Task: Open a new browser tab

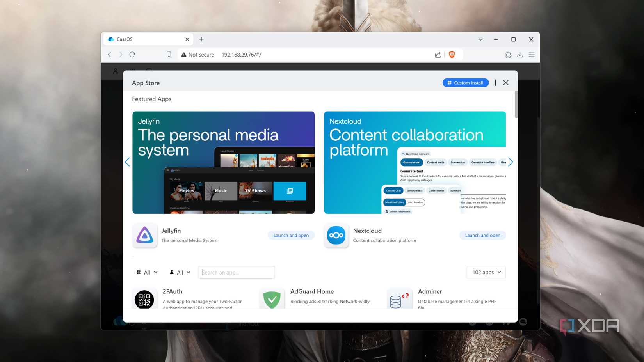Action: [201, 39]
